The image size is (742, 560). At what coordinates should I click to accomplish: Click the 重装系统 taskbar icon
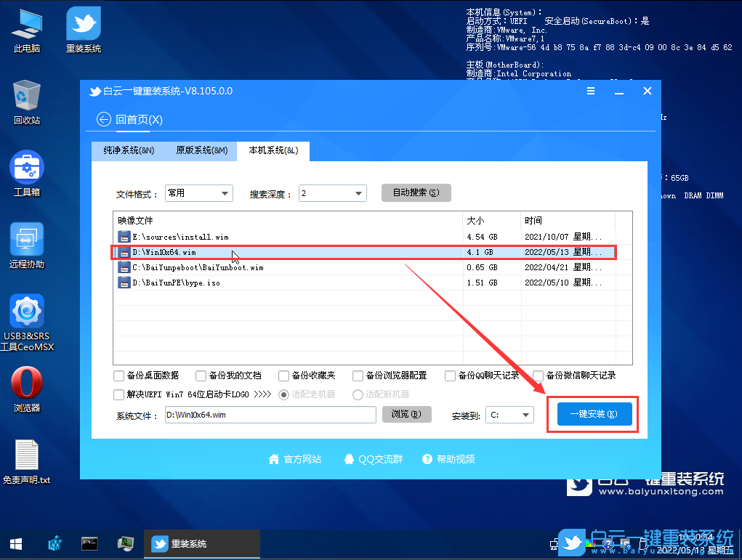[x=201, y=543]
